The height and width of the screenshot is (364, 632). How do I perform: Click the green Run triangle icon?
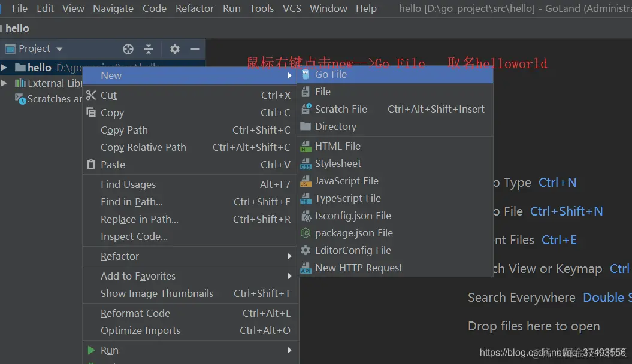point(92,350)
